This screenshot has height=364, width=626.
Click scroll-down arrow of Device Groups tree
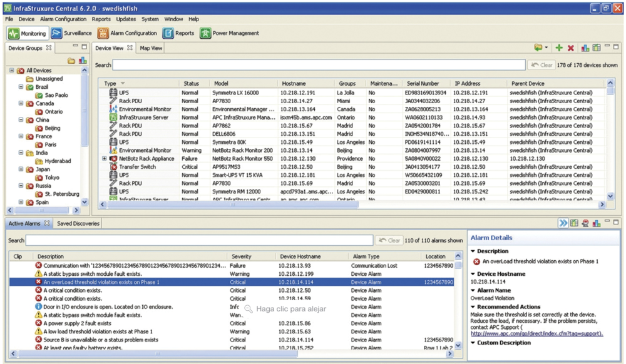[85, 202]
